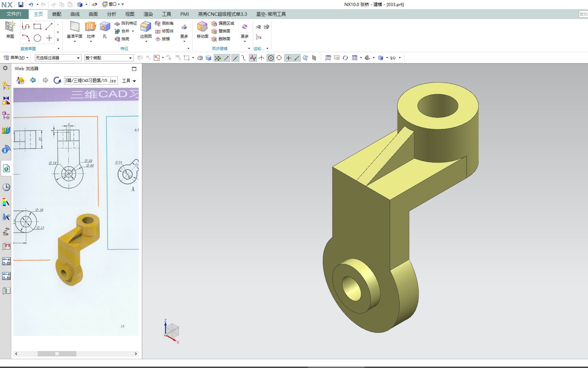This screenshot has height=368, width=588.
Task: Open the 菜单(M) menu dropdown
Action: (16, 58)
